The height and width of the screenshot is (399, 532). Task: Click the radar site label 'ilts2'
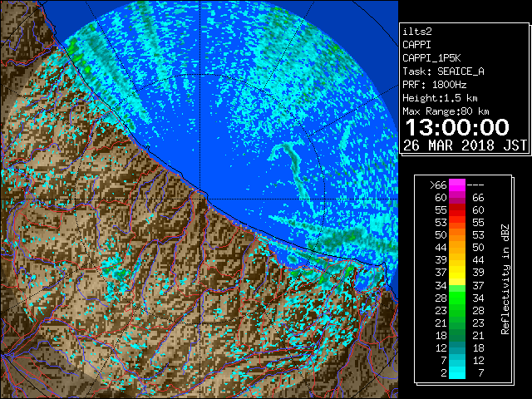point(417,32)
